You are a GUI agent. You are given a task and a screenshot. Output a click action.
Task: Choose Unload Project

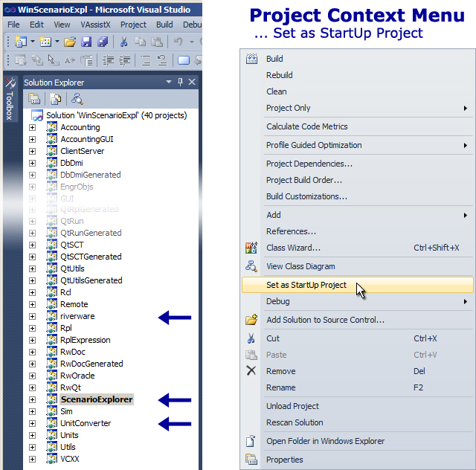coord(358,406)
